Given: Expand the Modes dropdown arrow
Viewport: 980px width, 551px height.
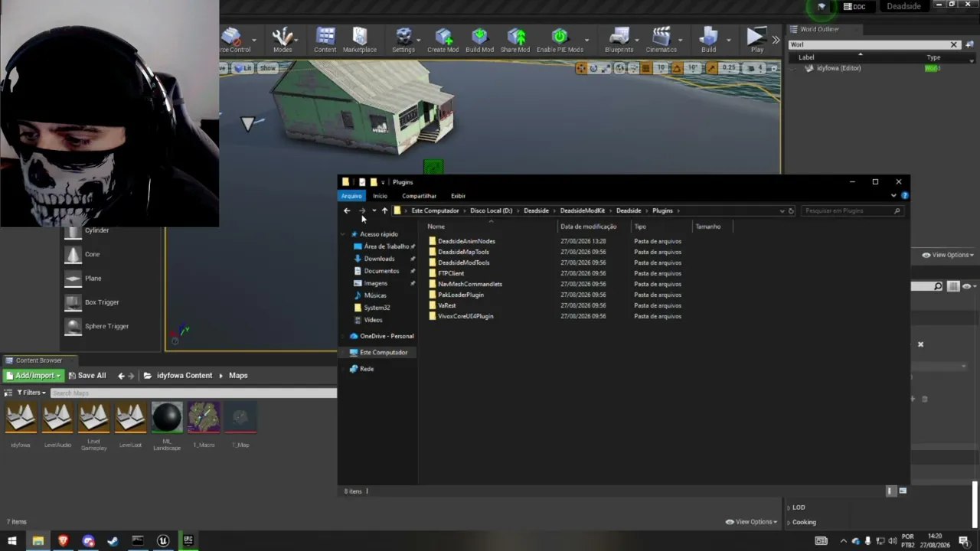Looking at the screenshot, I should [296, 40].
